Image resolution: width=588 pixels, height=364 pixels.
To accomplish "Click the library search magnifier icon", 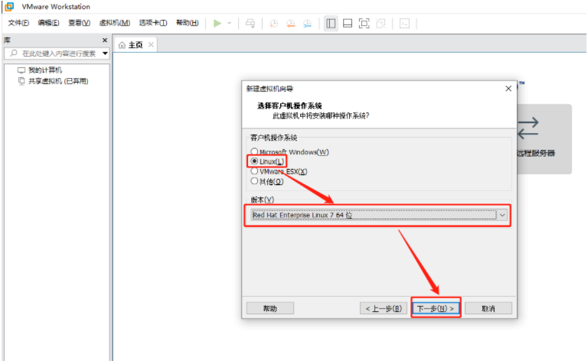I will 14,54.
